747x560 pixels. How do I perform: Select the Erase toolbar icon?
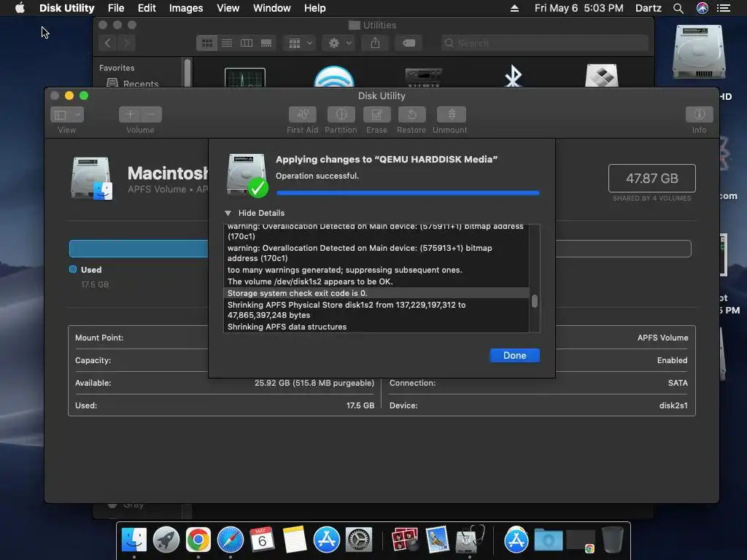377,114
